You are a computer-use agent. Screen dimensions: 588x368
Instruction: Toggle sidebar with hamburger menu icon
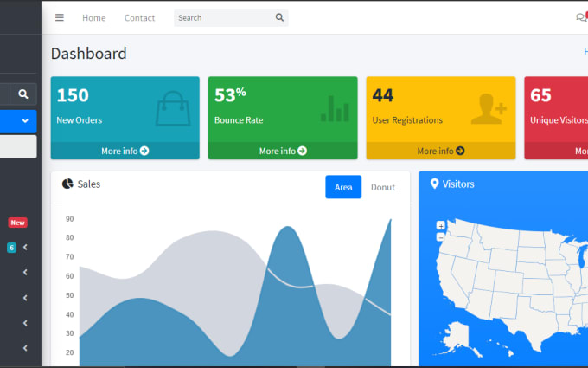coord(60,17)
